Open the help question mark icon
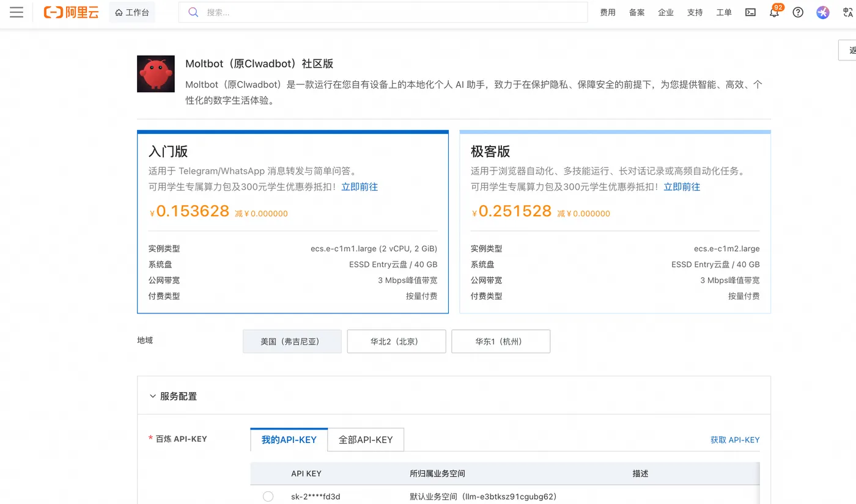Image resolution: width=856 pixels, height=504 pixels. tap(798, 12)
